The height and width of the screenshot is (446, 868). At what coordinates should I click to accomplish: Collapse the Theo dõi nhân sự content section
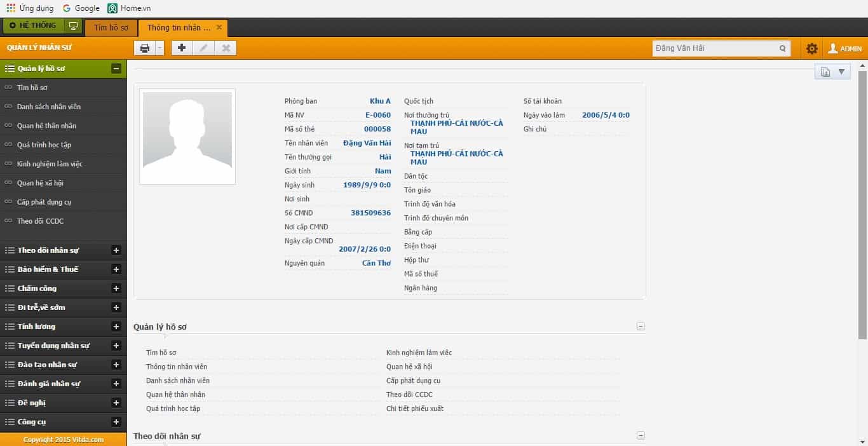641,436
